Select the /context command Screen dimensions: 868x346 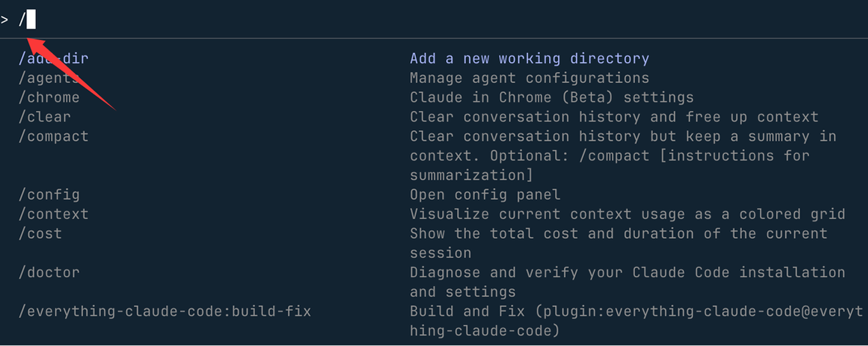click(x=54, y=214)
